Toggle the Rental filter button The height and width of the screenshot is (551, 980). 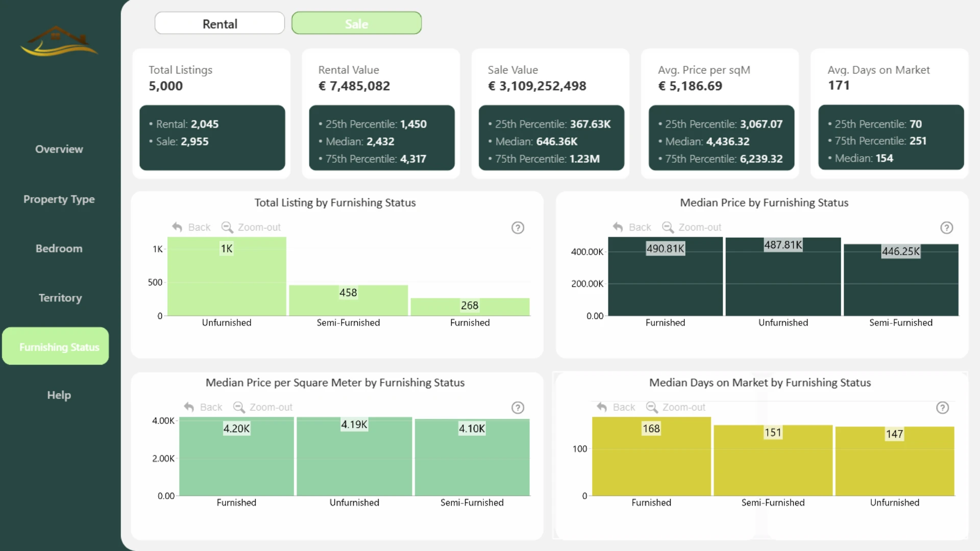[219, 23]
